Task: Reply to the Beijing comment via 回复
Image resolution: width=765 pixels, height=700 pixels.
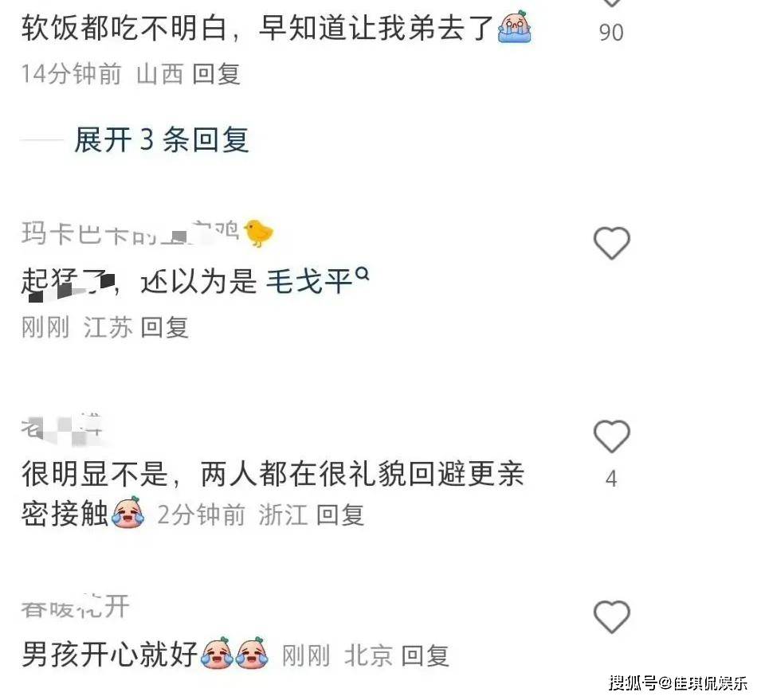Action: (x=425, y=655)
